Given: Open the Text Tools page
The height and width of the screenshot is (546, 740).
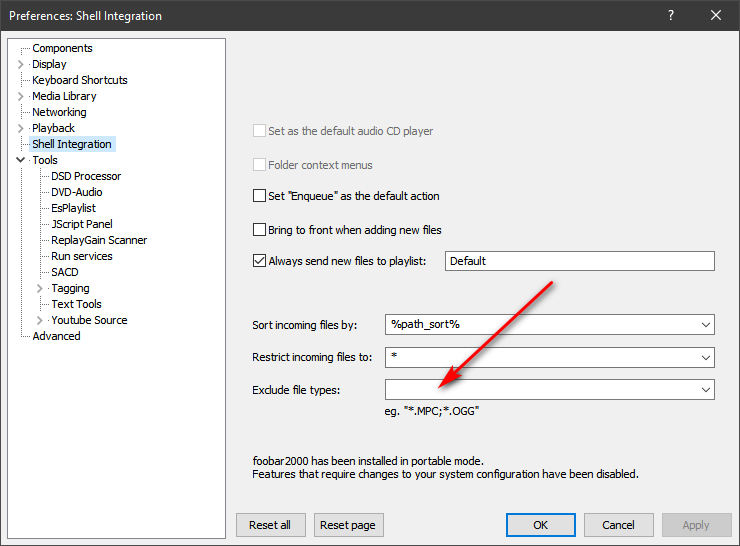Looking at the screenshot, I should [x=76, y=304].
